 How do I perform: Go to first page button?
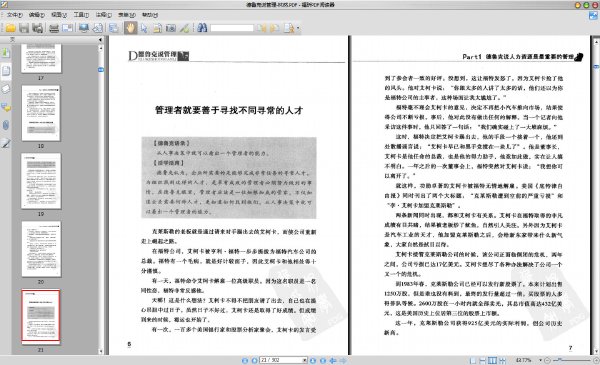coord(245,360)
